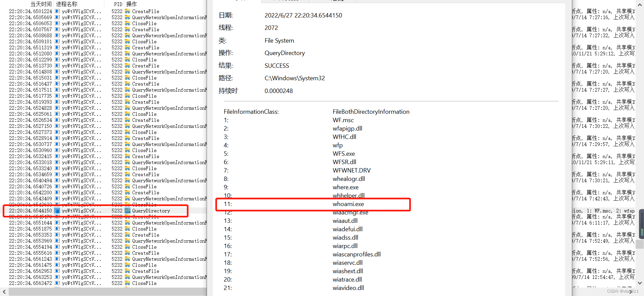Click the QueryDirectory operation icon at 22:20:34.6544150
Screen dimensions: 644x296
[x=127, y=211]
